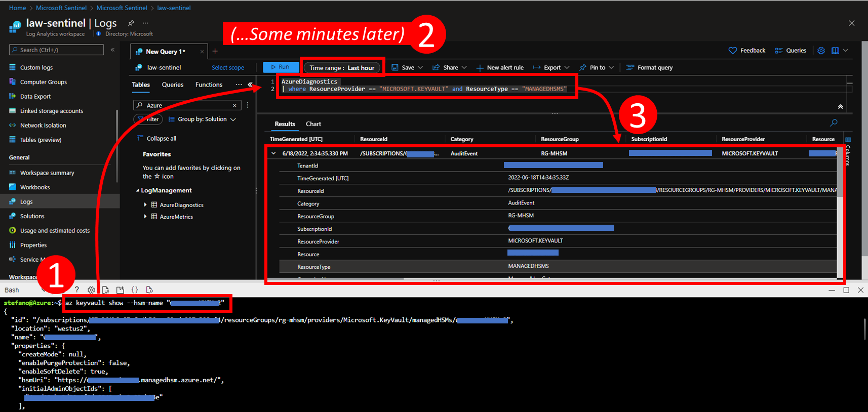
Task: Collapse the tables side pane
Action: click(x=250, y=85)
